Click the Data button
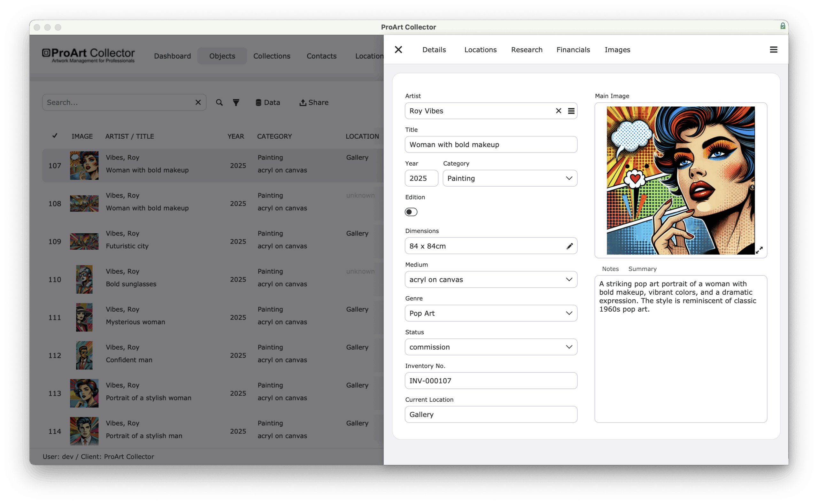The image size is (818, 504). (x=267, y=102)
